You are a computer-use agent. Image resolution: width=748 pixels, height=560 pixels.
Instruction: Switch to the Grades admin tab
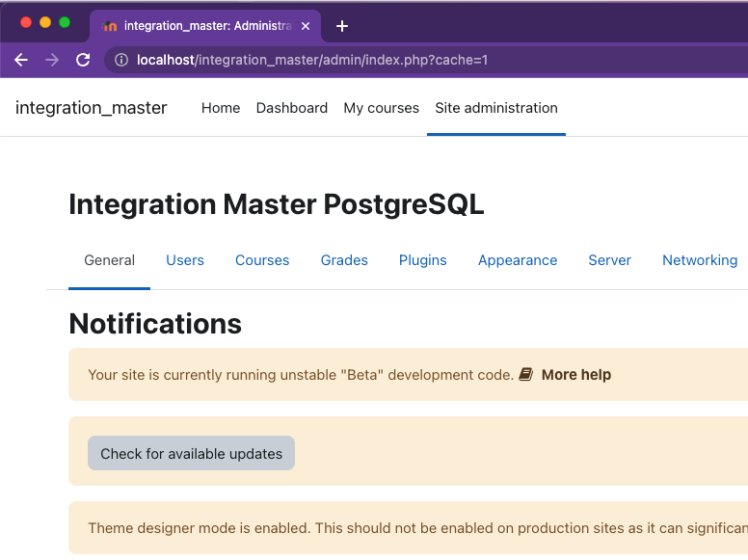[344, 260]
